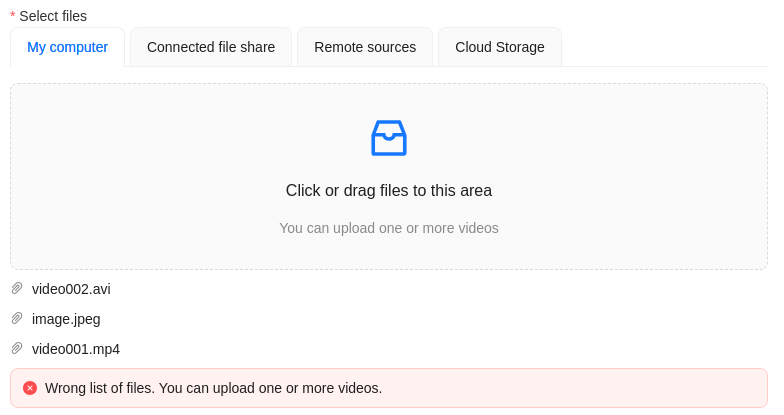The width and height of the screenshot is (784, 415).
Task: Click the paperclip icon beside video002.avi
Action: (17, 289)
